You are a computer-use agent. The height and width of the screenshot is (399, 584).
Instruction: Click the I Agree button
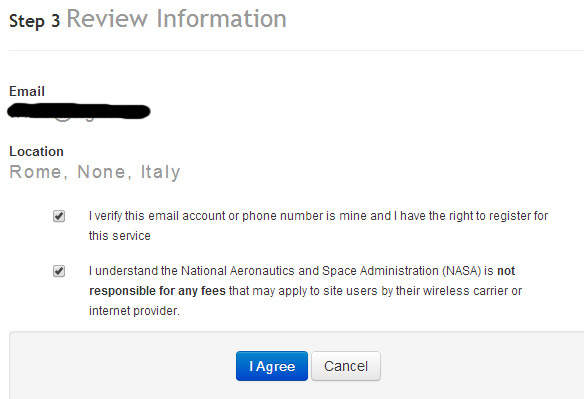coord(272,366)
